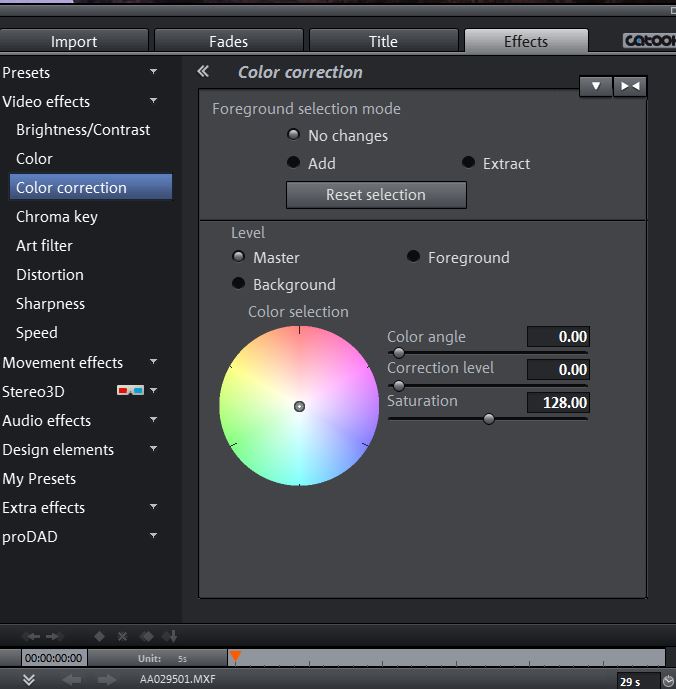Click the double-chevron back icon beside Color correction
676x689 pixels.
coord(203,72)
